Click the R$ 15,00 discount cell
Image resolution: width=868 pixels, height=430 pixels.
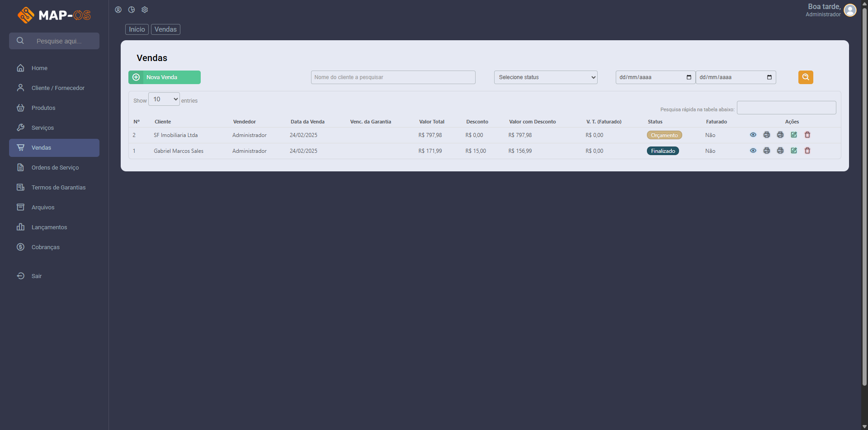coord(476,151)
